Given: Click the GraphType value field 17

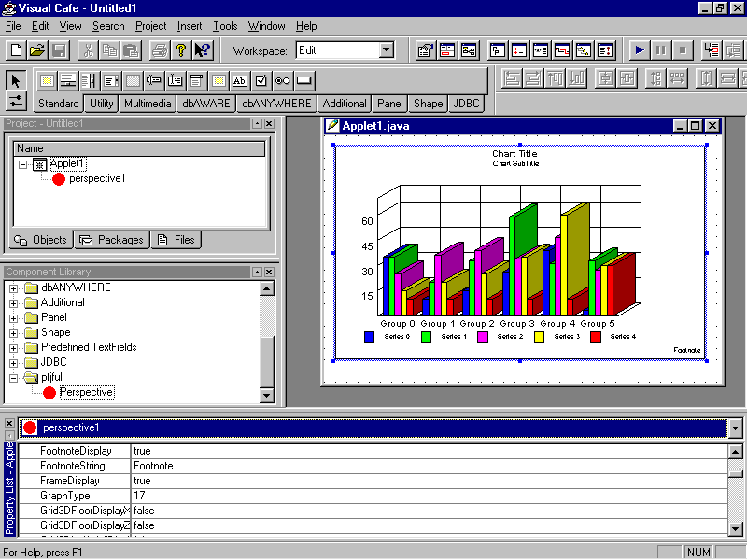Looking at the screenshot, I should (429, 496).
